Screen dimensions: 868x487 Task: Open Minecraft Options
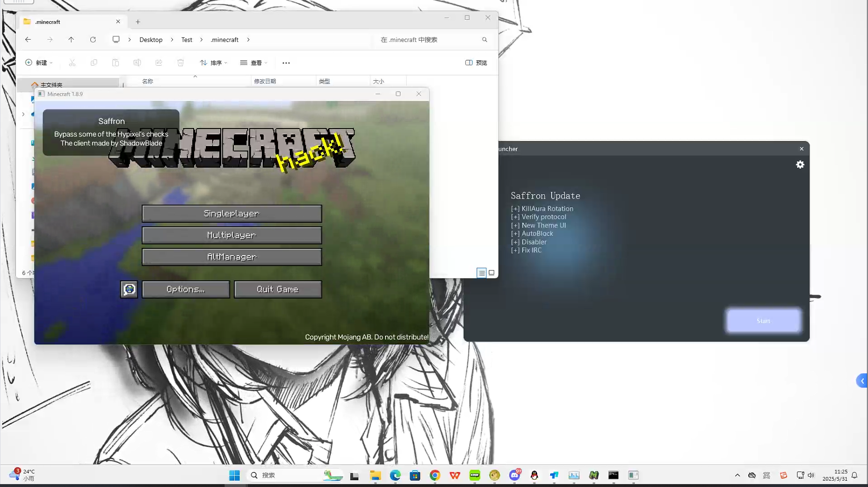tap(186, 289)
